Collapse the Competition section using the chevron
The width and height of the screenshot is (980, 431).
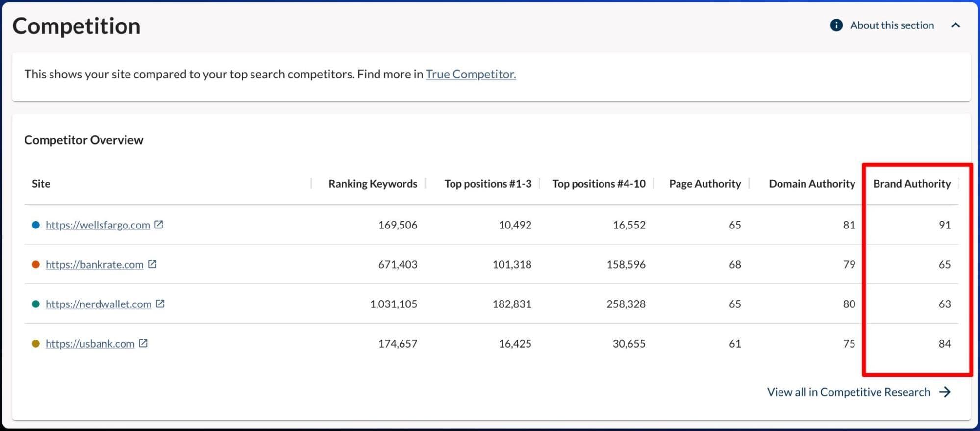pyautogui.click(x=956, y=25)
